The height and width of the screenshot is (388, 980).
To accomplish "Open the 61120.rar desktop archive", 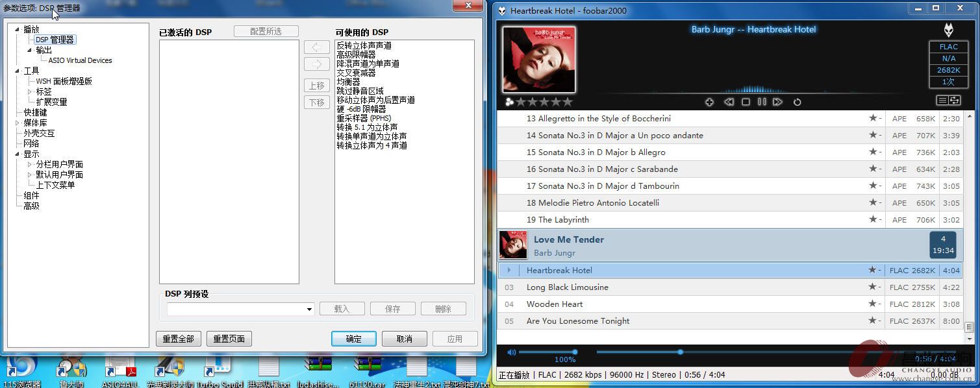I will pyautogui.click(x=367, y=372).
